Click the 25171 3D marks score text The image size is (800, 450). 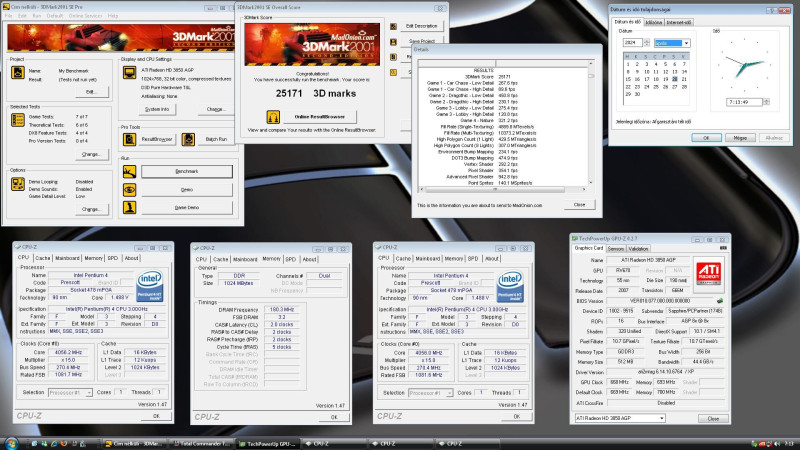(x=316, y=93)
